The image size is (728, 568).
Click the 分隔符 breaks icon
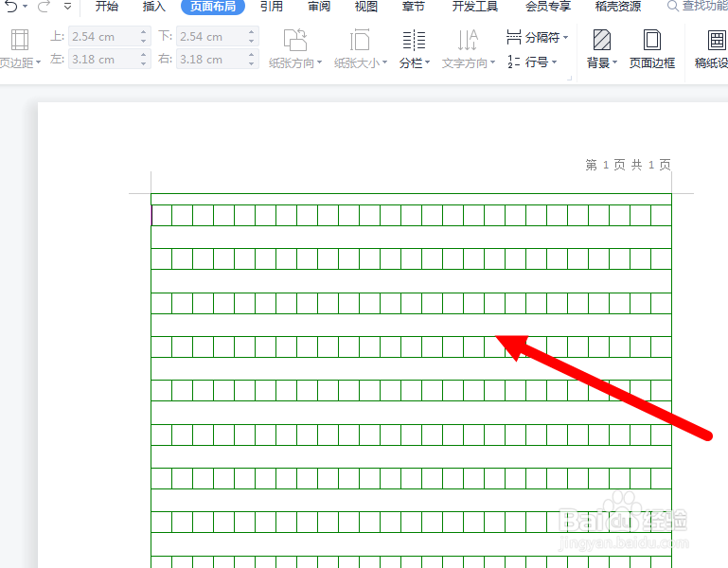point(513,37)
